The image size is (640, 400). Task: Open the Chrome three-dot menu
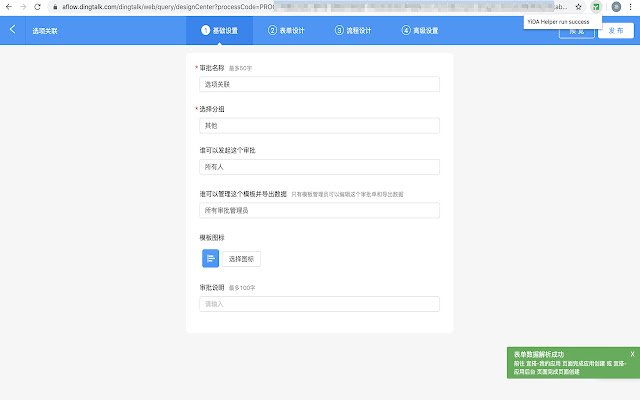point(631,7)
